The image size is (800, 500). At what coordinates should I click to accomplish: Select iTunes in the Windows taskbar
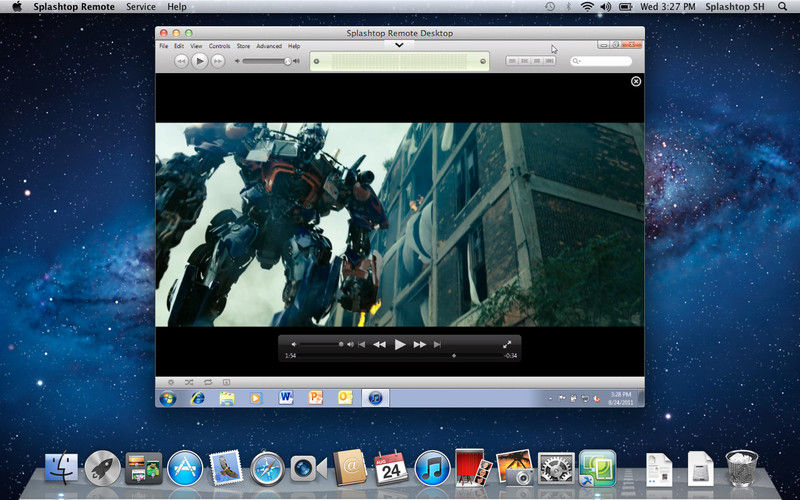(376, 398)
